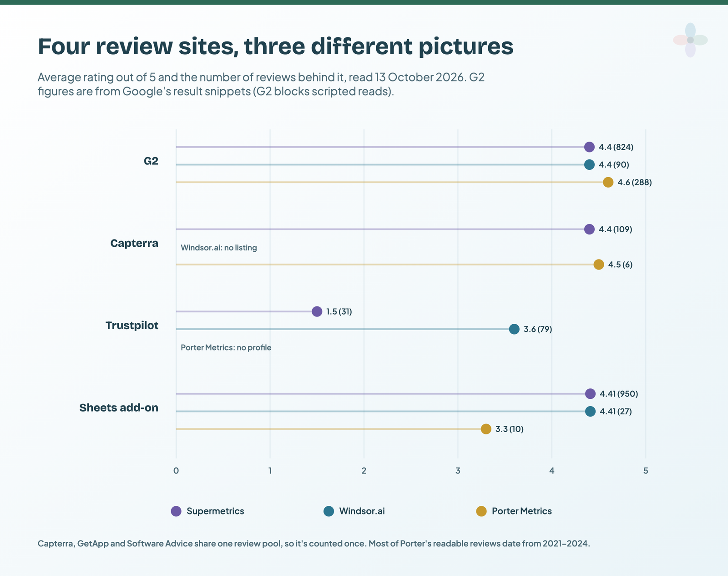Click the x-axis tick label 1

coord(270,471)
